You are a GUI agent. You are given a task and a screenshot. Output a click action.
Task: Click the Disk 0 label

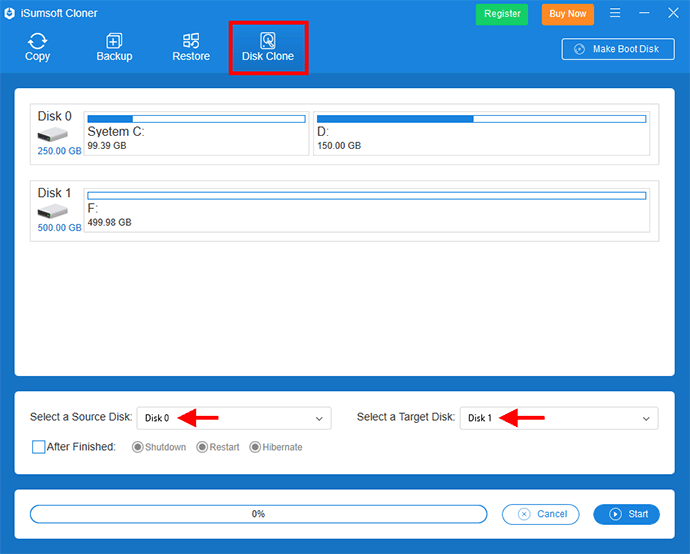(x=55, y=116)
